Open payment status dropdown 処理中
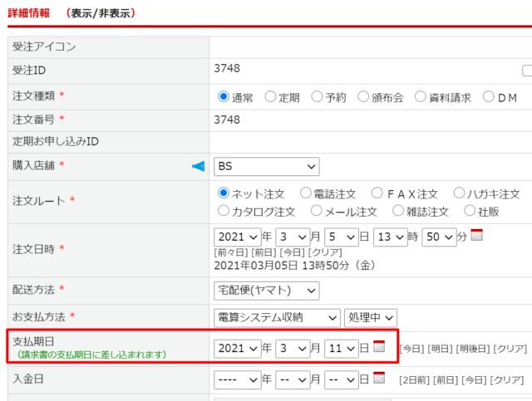The image size is (532, 401). coord(371,318)
